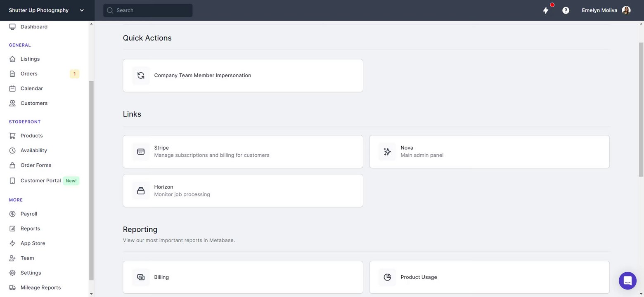Click the impersonation refresh arrows icon
Image resolution: width=644 pixels, height=297 pixels.
coord(141,75)
